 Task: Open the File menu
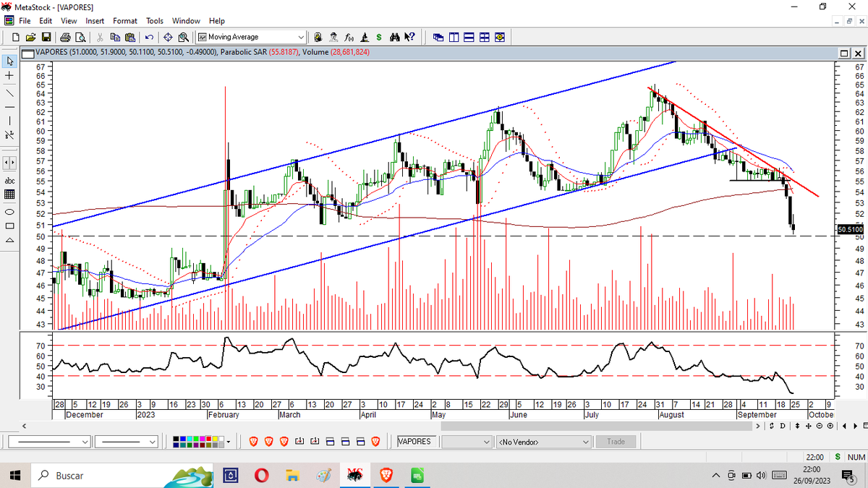[25, 21]
